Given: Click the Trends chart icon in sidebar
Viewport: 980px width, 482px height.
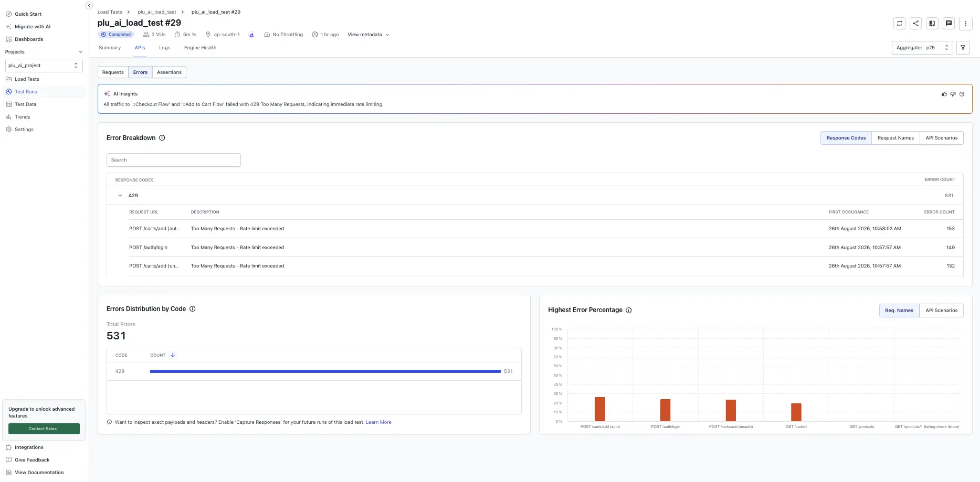Looking at the screenshot, I should [8, 117].
